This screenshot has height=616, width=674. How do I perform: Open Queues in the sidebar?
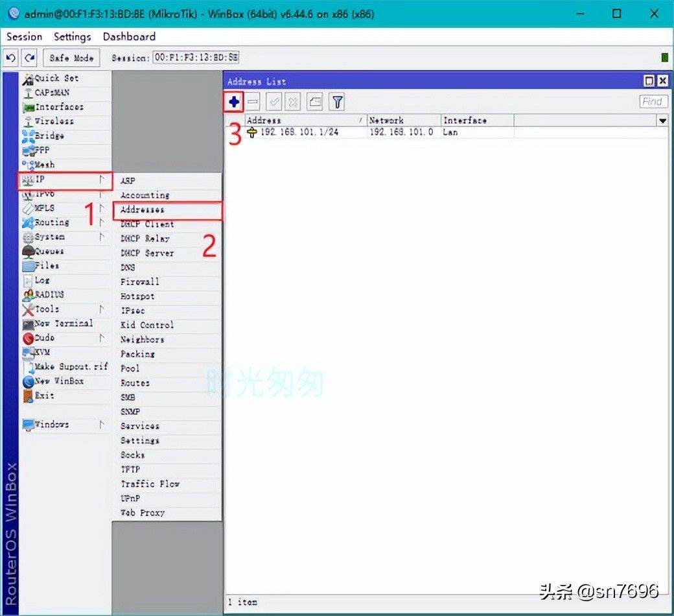[x=65, y=251]
